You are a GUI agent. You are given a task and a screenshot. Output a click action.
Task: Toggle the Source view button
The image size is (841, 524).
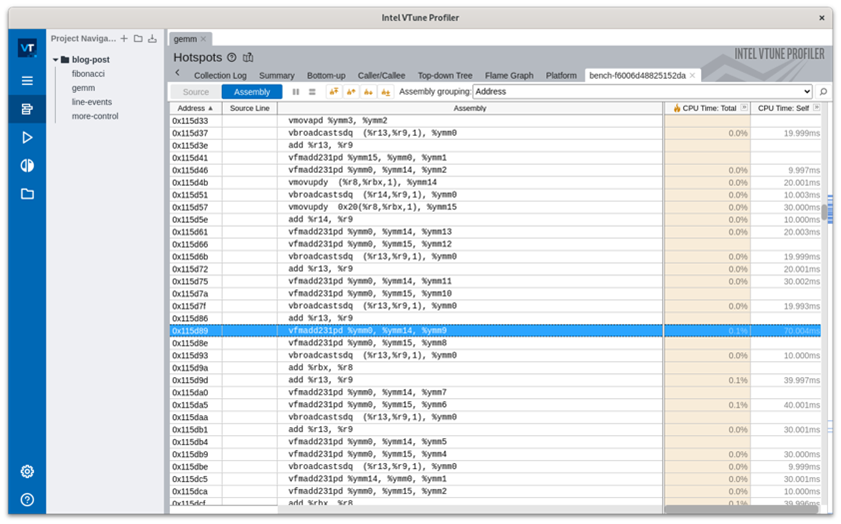pos(196,92)
